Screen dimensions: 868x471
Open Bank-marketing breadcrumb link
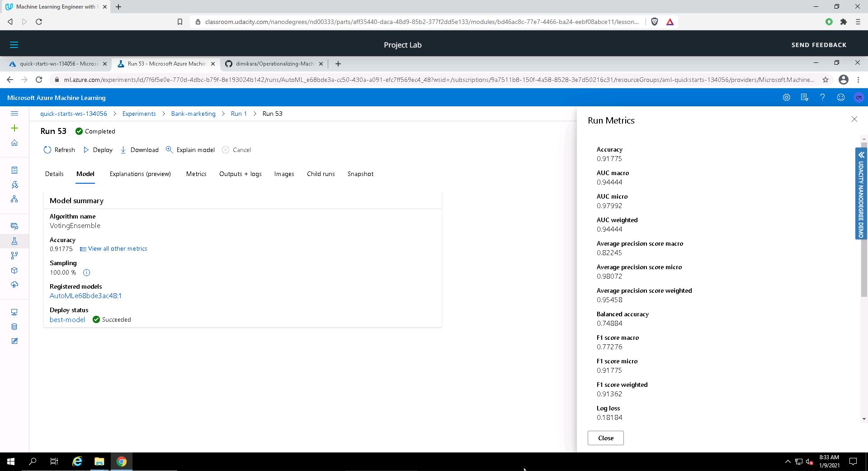point(193,114)
